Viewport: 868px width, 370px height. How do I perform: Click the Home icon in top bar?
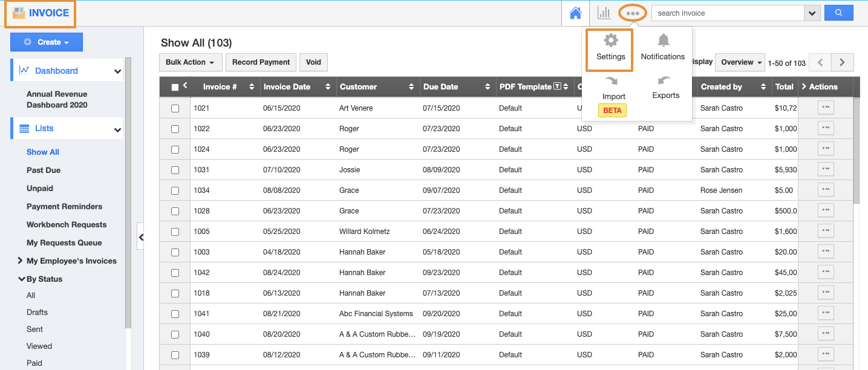coord(575,13)
